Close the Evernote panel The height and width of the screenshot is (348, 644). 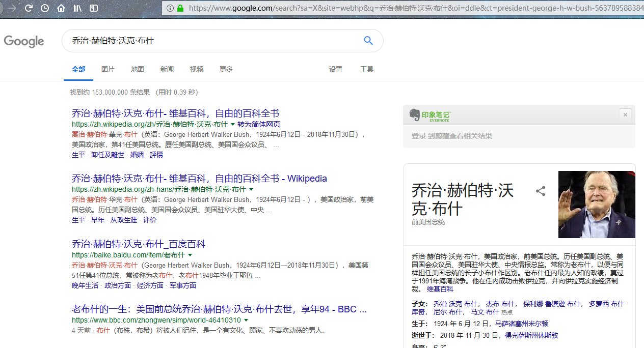pyautogui.click(x=626, y=114)
